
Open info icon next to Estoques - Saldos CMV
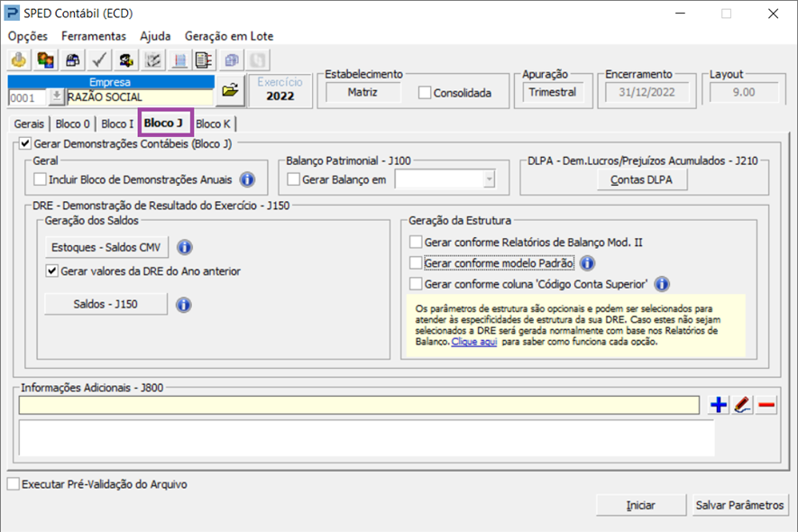(185, 247)
